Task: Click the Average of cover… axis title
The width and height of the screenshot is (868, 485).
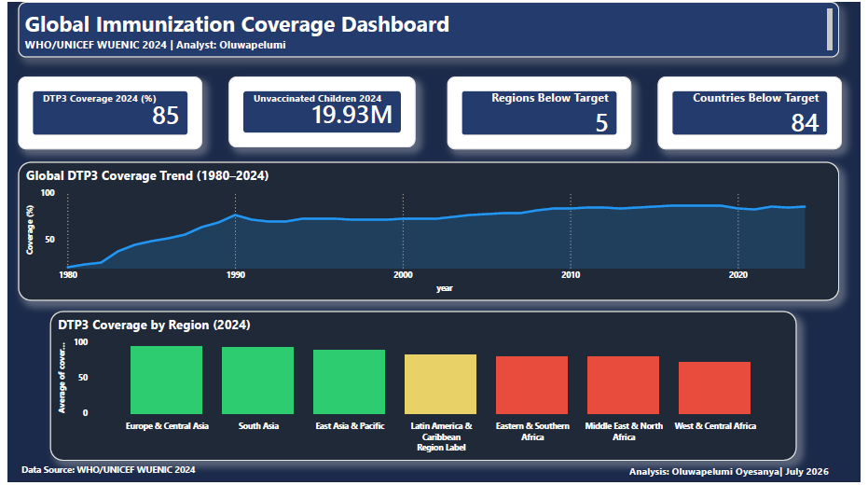Action: click(x=62, y=378)
